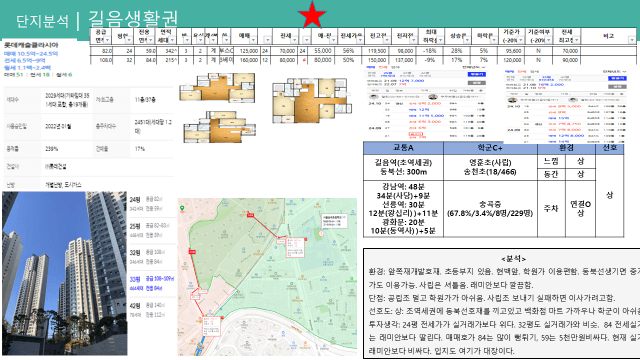Click the green location pin on map
The height and width of the screenshot is (360, 640).
pos(182,209)
